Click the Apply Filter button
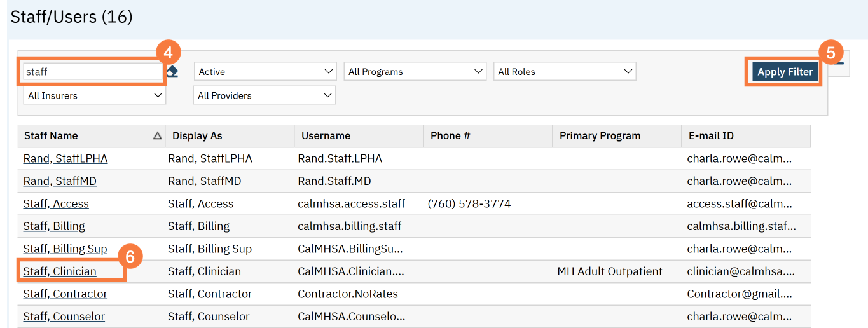This screenshot has height=328, width=868. tap(785, 72)
